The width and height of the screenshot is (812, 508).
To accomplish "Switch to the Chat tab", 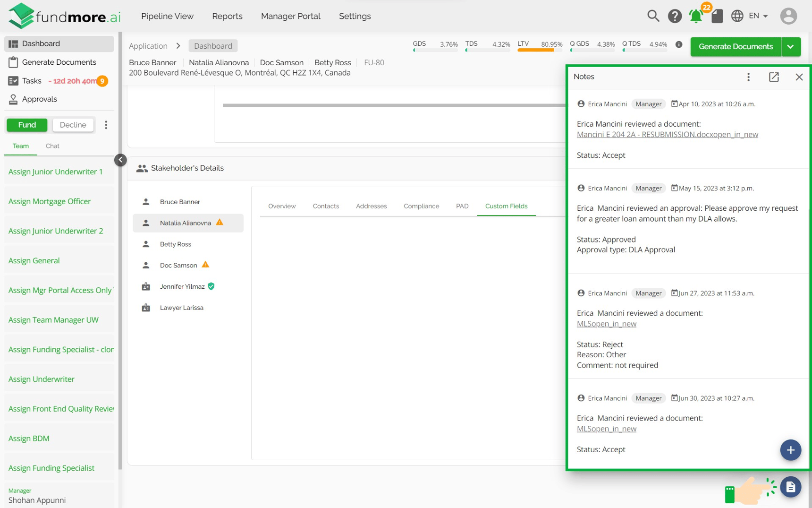I will (52, 146).
